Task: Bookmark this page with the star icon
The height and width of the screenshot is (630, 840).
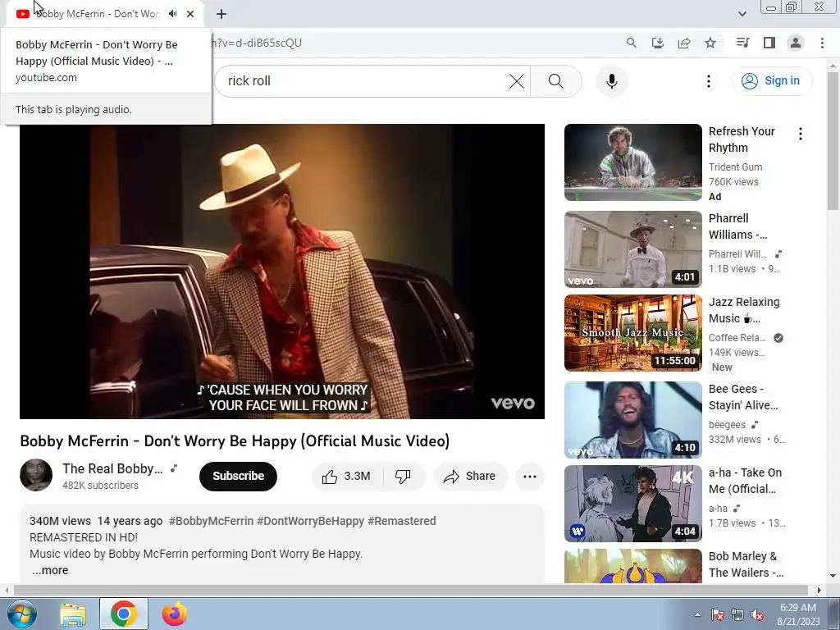Action: click(710, 43)
